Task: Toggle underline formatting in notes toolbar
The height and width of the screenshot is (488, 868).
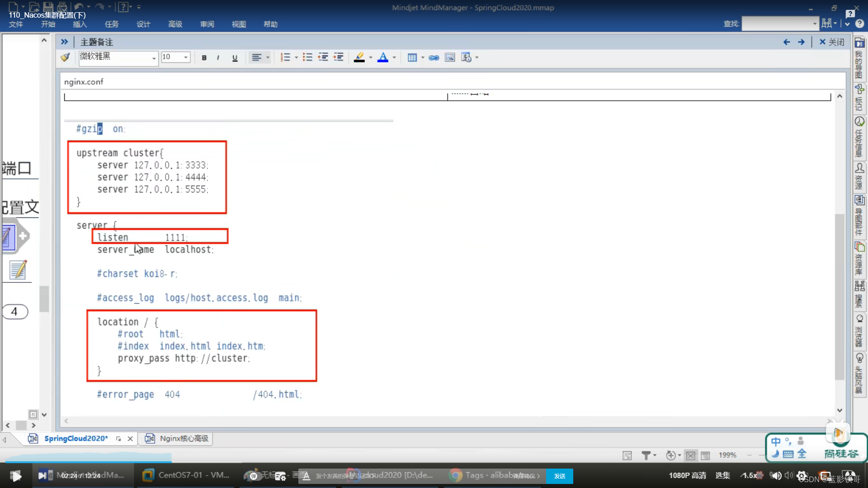Action: click(x=235, y=57)
